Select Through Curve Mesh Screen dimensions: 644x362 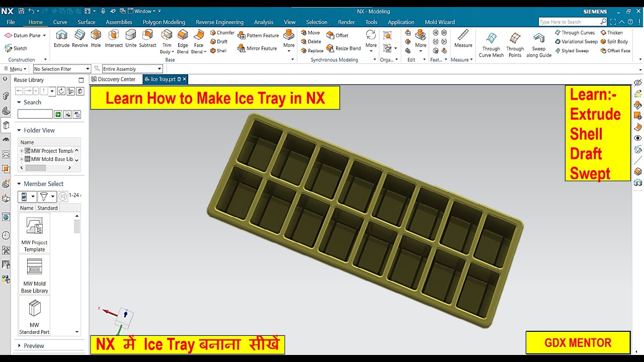pyautogui.click(x=491, y=45)
